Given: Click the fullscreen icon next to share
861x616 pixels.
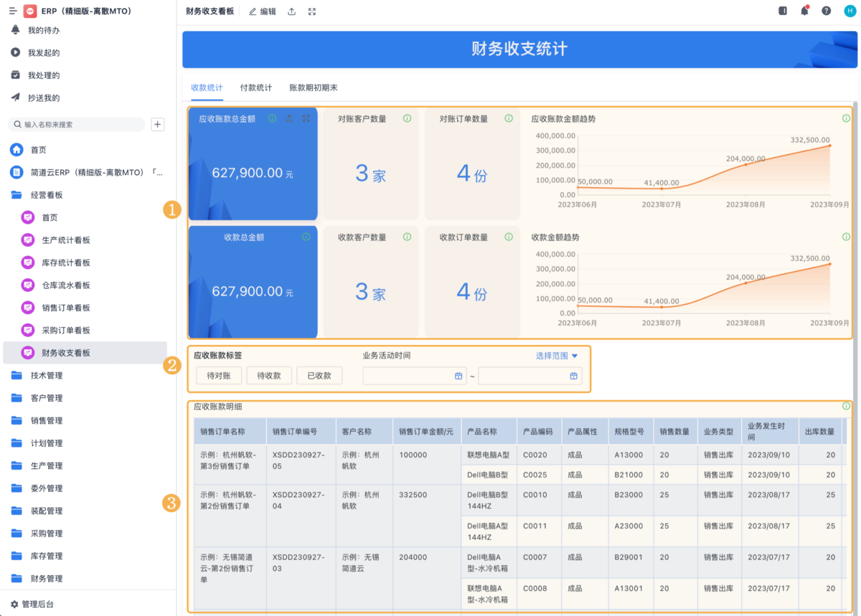Looking at the screenshot, I should [x=312, y=11].
